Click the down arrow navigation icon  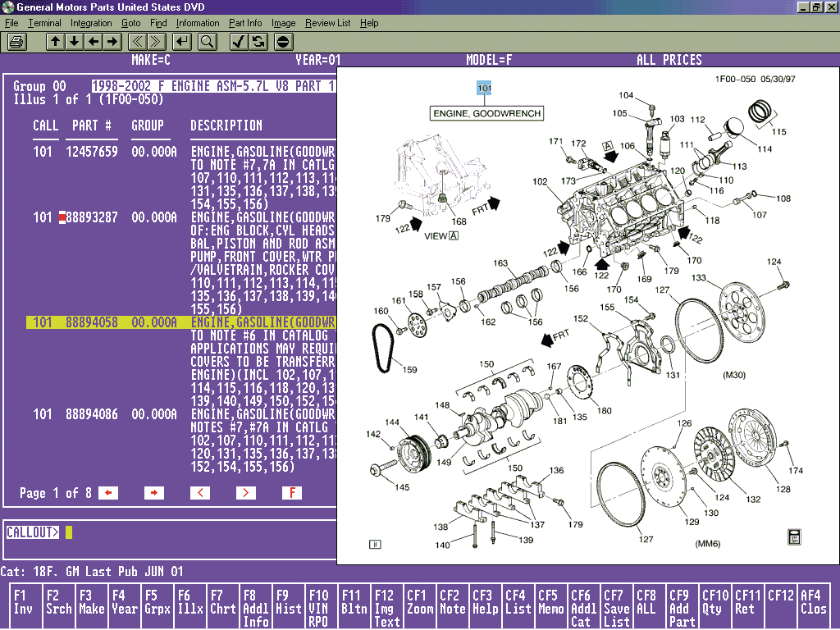pyautogui.click(x=73, y=41)
